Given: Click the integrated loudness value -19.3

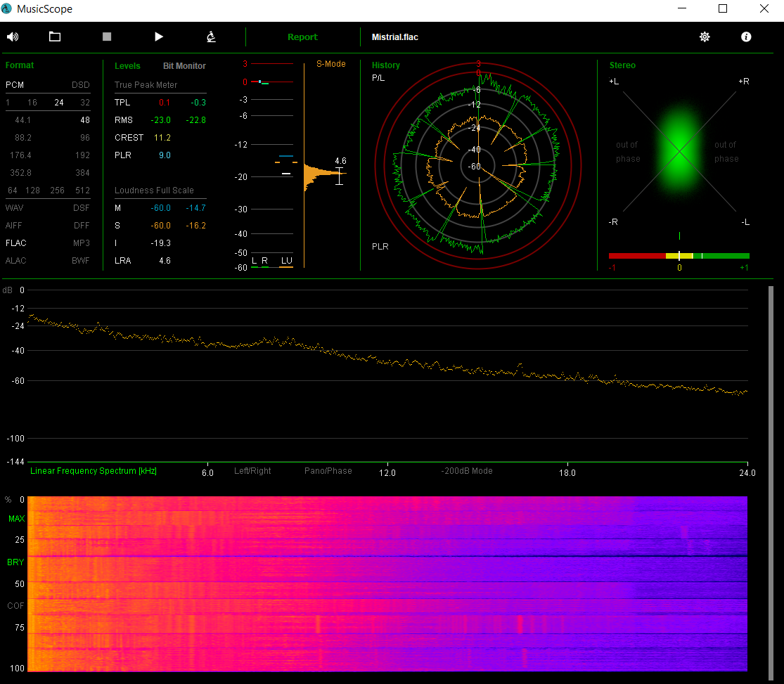Looking at the screenshot, I should coord(160,243).
